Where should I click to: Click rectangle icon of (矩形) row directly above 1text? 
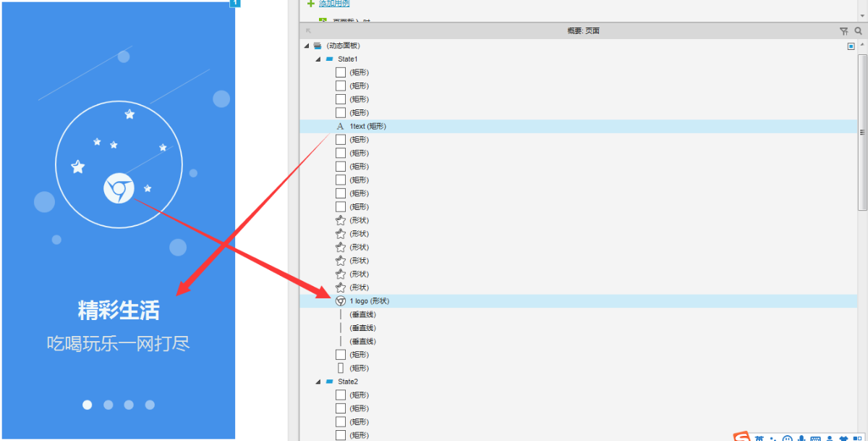[x=341, y=112]
